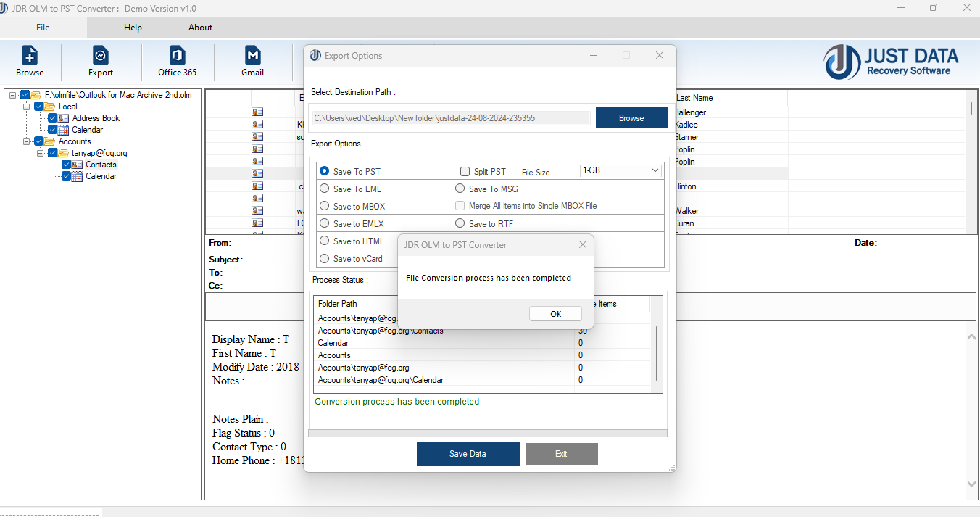
Task: Uncheck the Local folder checkbox
Action: pos(38,107)
